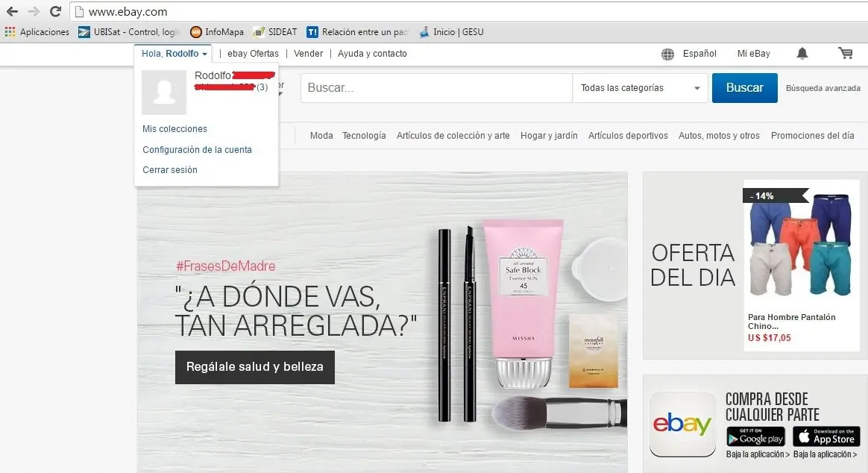Open Vender link
Viewport: 868px width, 473px height.
[308, 54]
